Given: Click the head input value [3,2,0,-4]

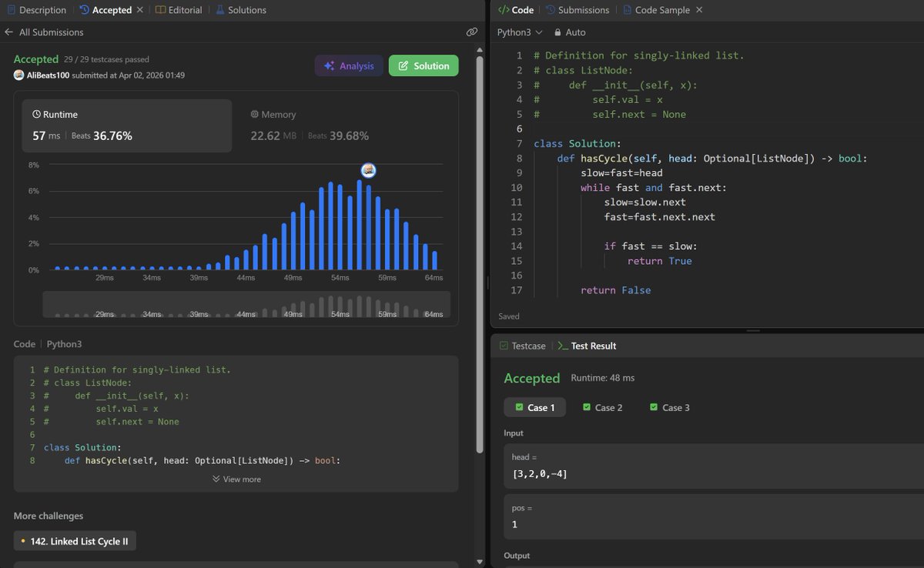Looking at the screenshot, I should 540,473.
